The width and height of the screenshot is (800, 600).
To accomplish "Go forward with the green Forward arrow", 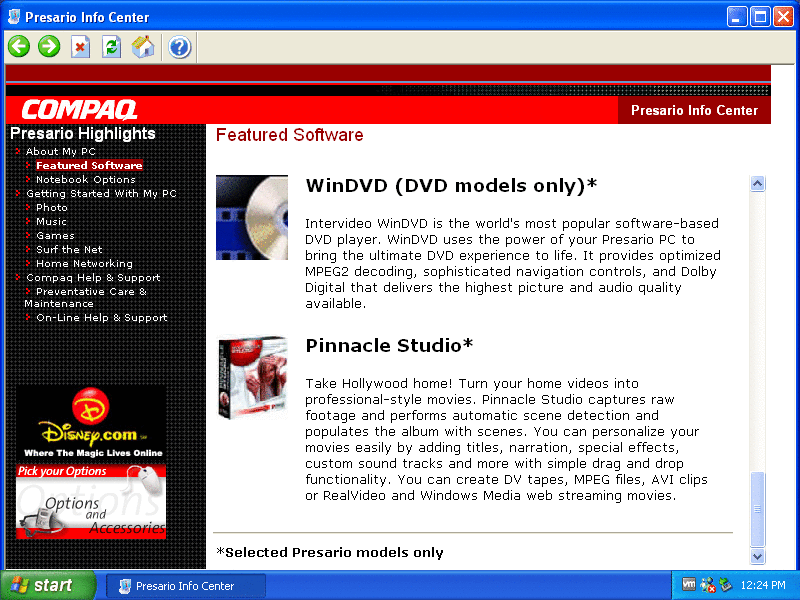I will pos(49,47).
